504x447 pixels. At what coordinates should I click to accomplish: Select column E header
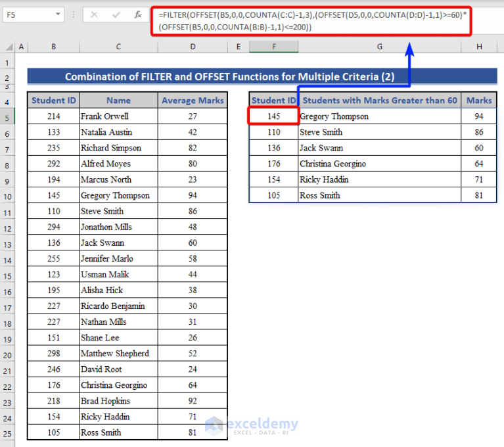point(238,47)
